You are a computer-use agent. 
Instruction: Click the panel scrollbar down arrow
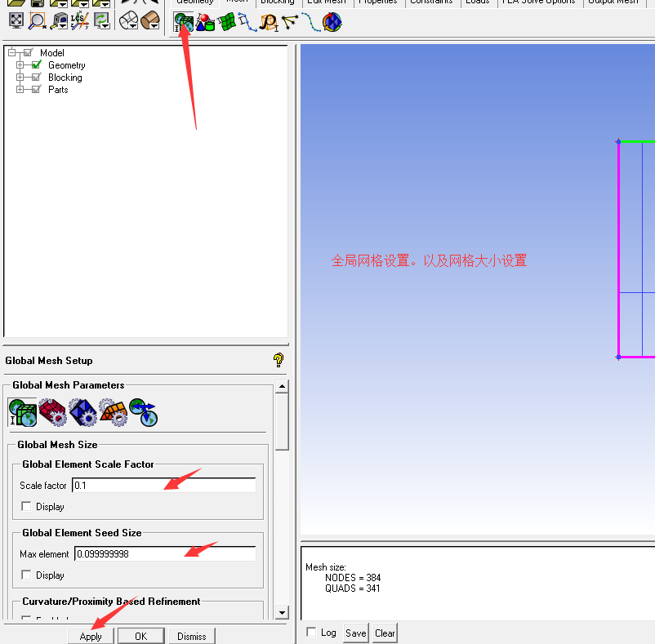(x=282, y=613)
